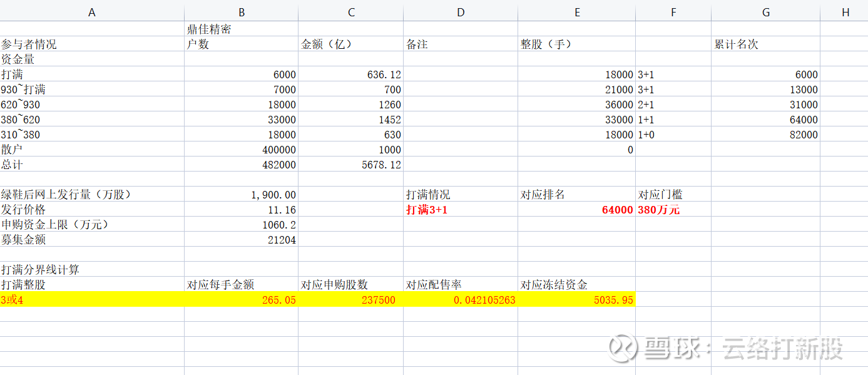Click the 募集金额 label cell
This screenshot has width=868, height=375.
click(x=92, y=239)
